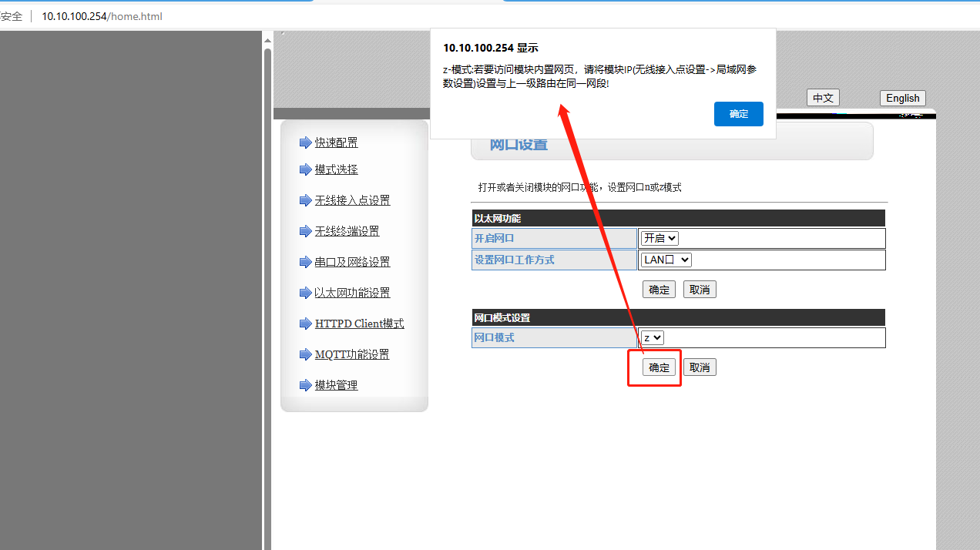Go to 模块管理 menu link
This screenshot has height=550, width=980.
336,385
